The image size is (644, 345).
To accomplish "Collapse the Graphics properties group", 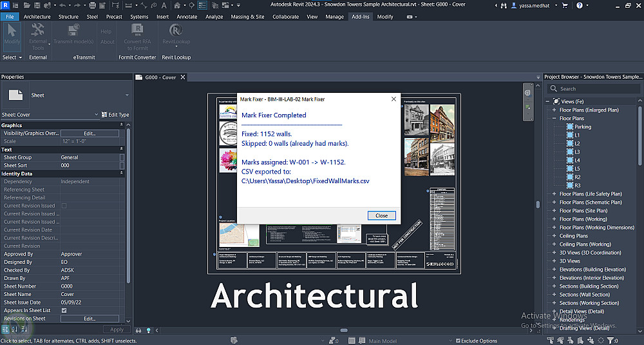I will tap(122, 125).
